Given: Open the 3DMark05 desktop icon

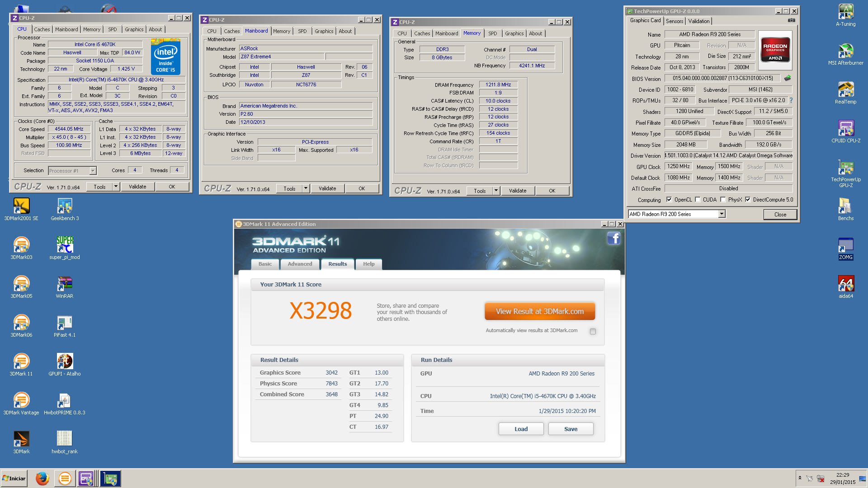Looking at the screenshot, I should (x=21, y=287).
